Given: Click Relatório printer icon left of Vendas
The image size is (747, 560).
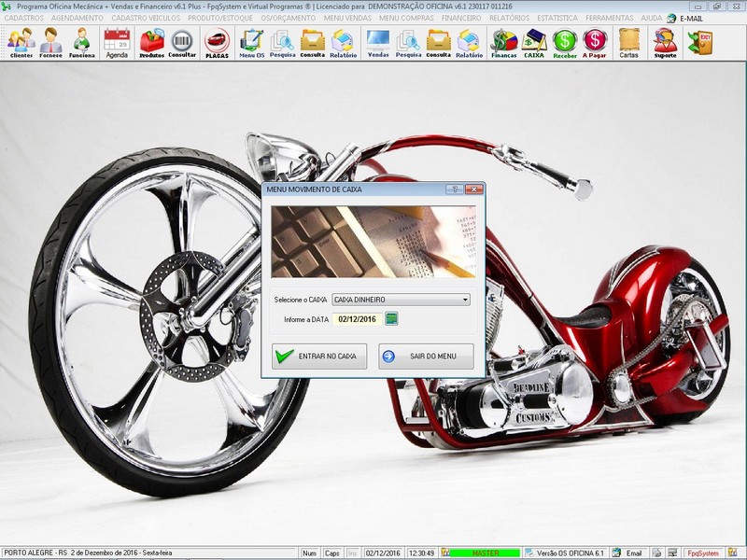Looking at the screenshot, I should point(343,43).
